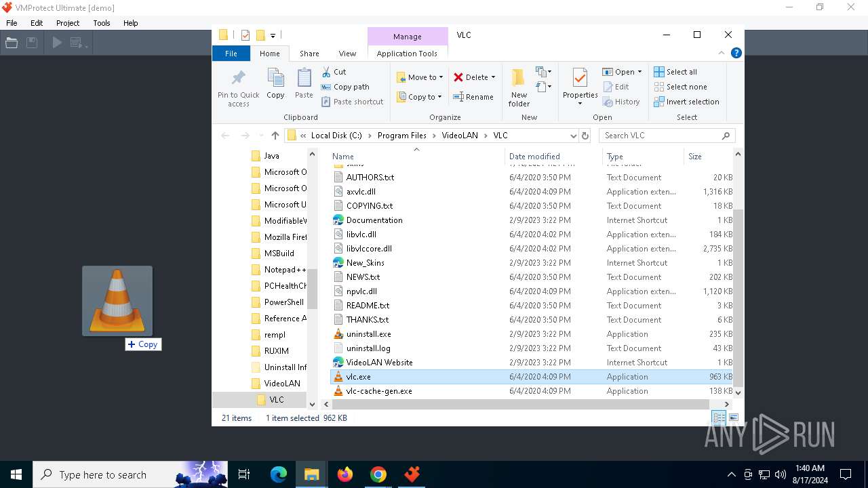Viewport: 868px width, 488px height.
Task: Select Java folder in navigation tree
Action: [271, 156]
